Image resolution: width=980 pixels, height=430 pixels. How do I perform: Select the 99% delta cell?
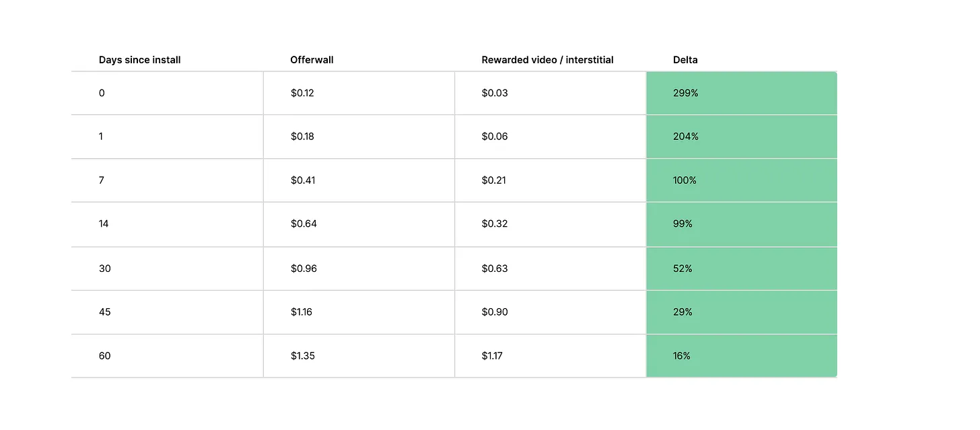(682, 224)
